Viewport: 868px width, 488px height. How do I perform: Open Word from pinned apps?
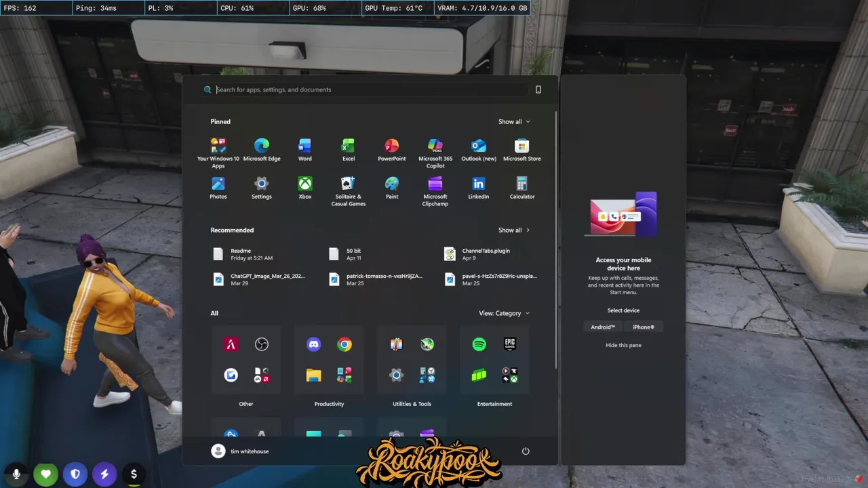[304, 150]
